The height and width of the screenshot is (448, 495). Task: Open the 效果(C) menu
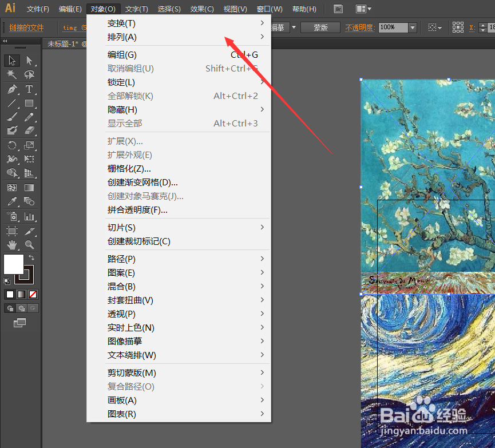point(202,9)
